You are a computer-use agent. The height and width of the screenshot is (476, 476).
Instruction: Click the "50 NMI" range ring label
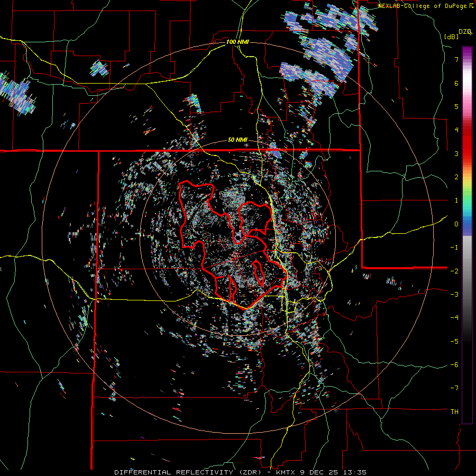(x=237, y=140)
